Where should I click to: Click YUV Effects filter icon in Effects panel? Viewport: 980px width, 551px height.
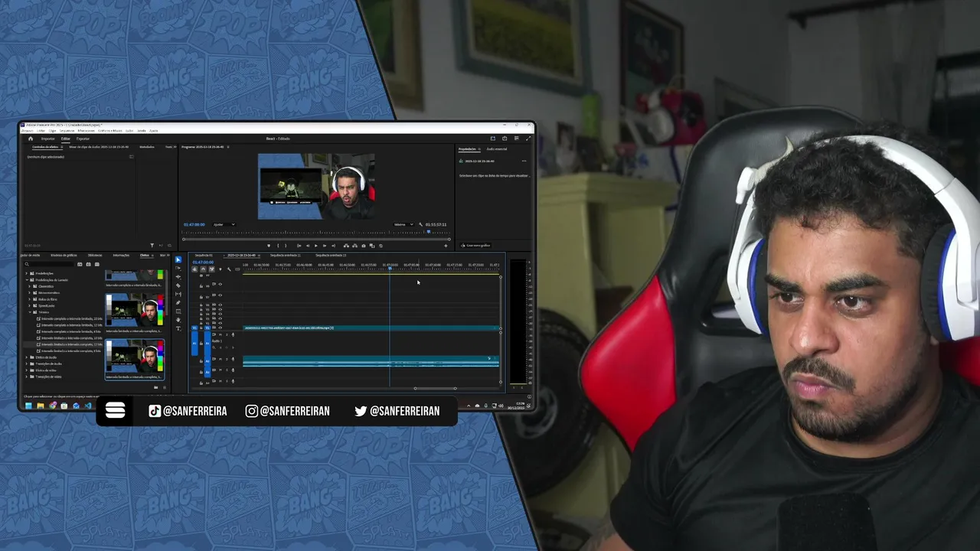[x=97, y=264]
